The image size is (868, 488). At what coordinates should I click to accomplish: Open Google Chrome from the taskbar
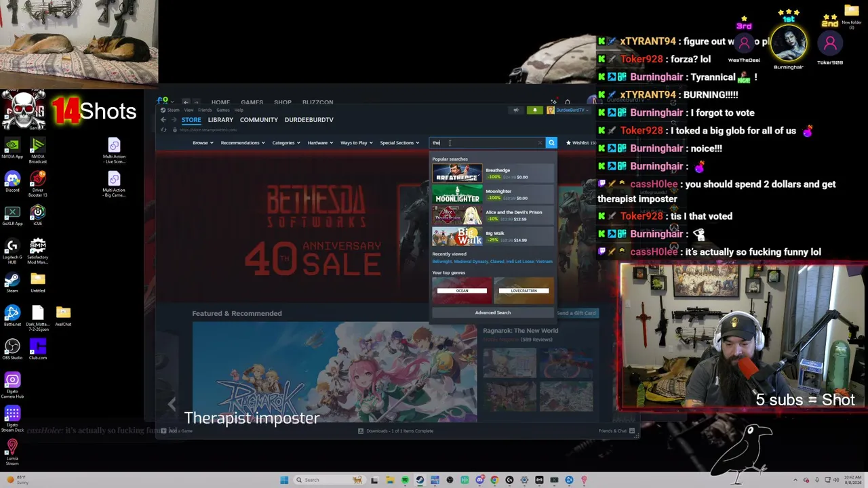494,480
